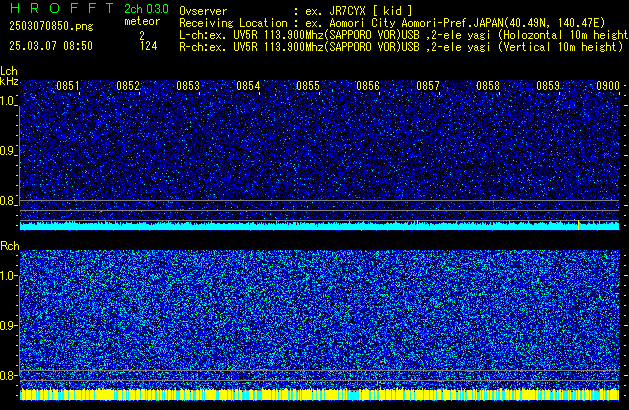Image resolution: width=629 pixels, height=410 pixels.
Task: Click the HROFFT title text
Action: [x=62, y=8]
